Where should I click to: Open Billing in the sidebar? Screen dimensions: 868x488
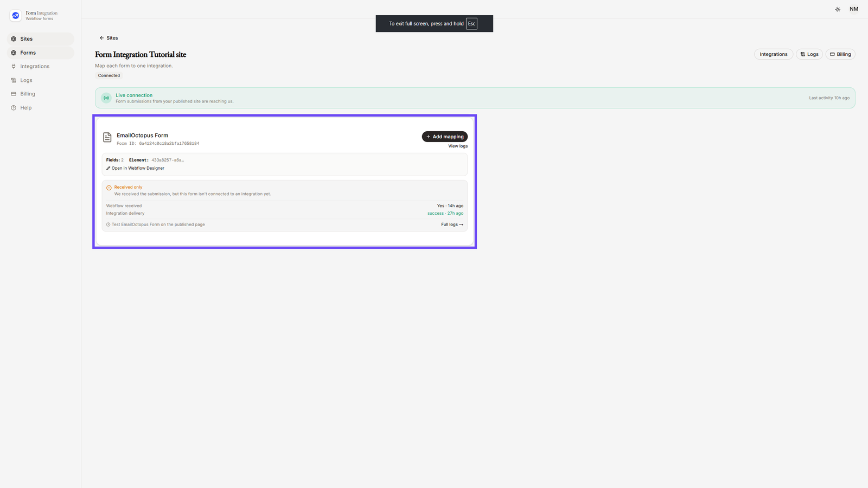(x=41, y=94)
